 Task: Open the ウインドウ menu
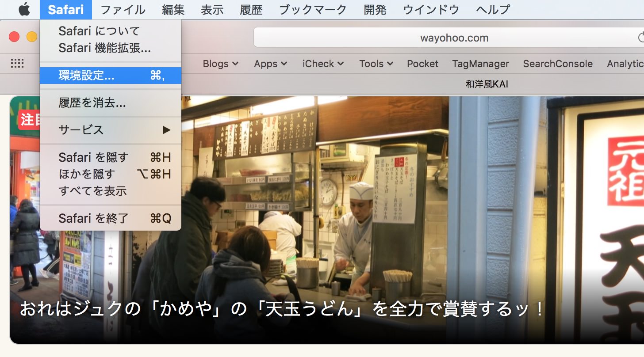pos(431,9)
